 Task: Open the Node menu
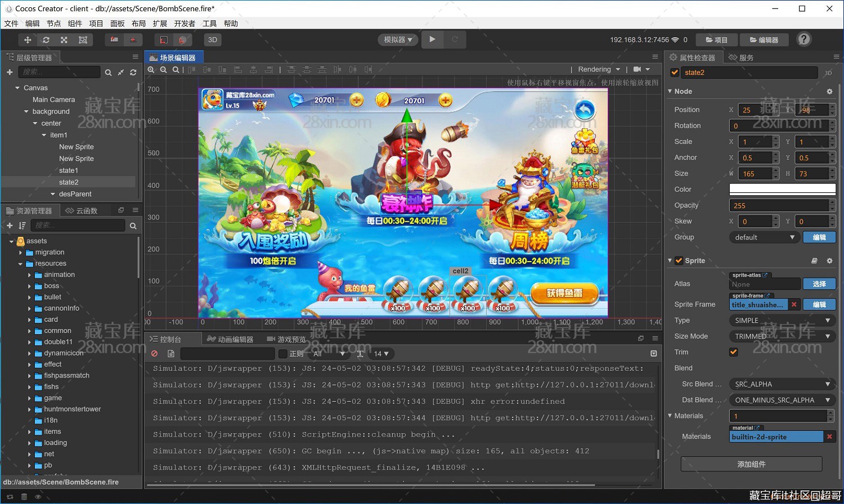click(53, 23)
